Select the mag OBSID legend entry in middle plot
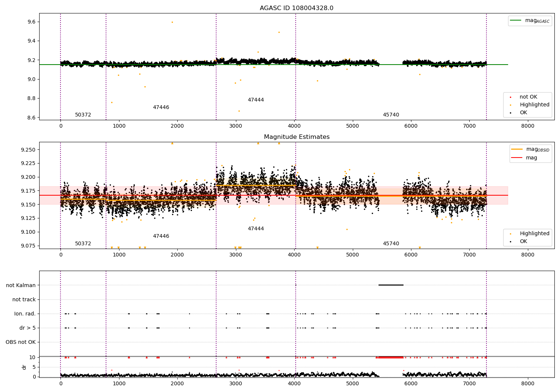 531,149
